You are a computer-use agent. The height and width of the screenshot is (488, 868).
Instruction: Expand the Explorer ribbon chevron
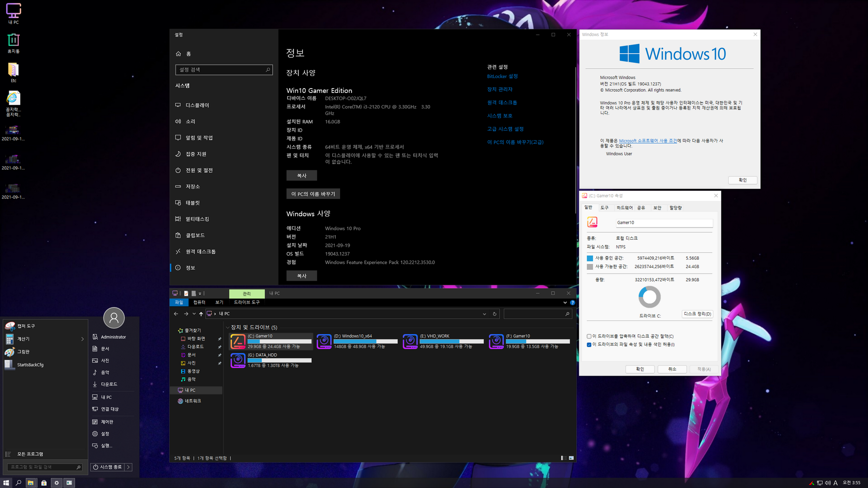[x=565, y=303]
